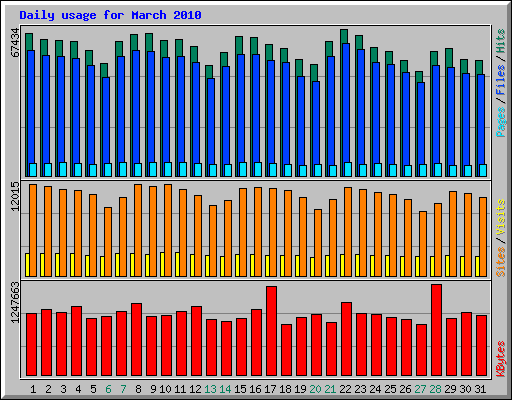Click day label 12 on x-axis
Viewport: 512px width, 400px height.
[195, 389]
